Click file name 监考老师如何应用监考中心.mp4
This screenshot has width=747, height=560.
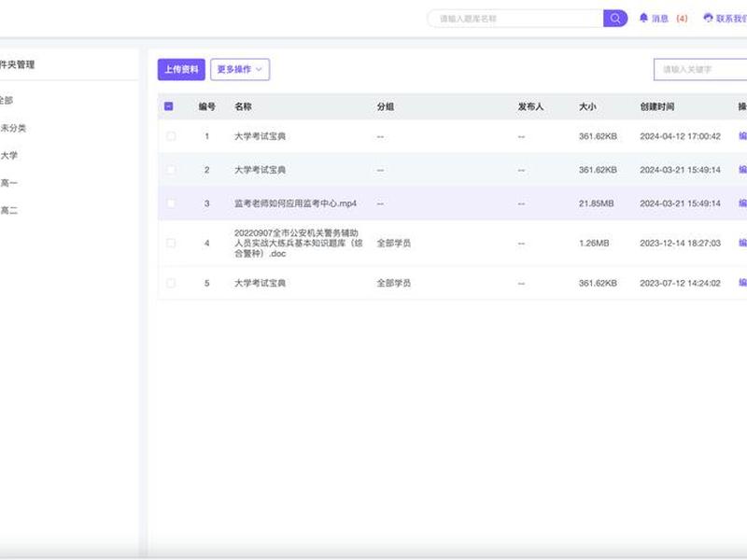[x=295, y=203]
